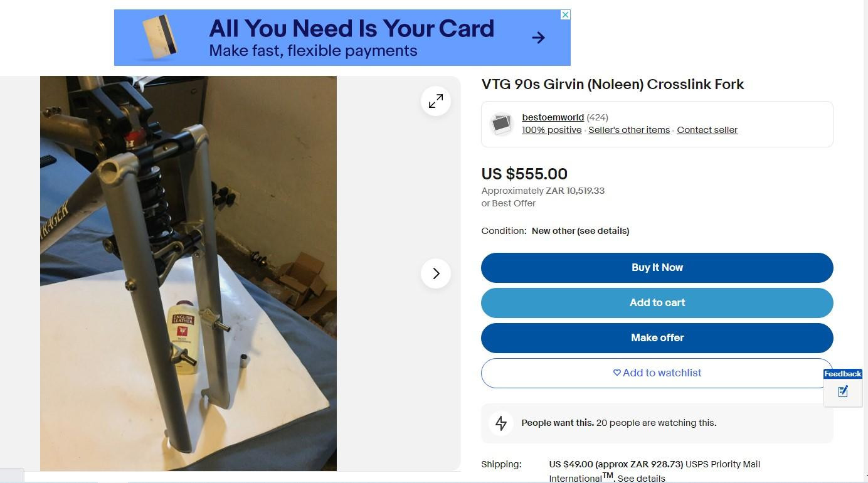Image resolution: width=868 pixels, height=483 pixels.
Task: Open the full-screen image expand icon
Action: pos(436,101)
